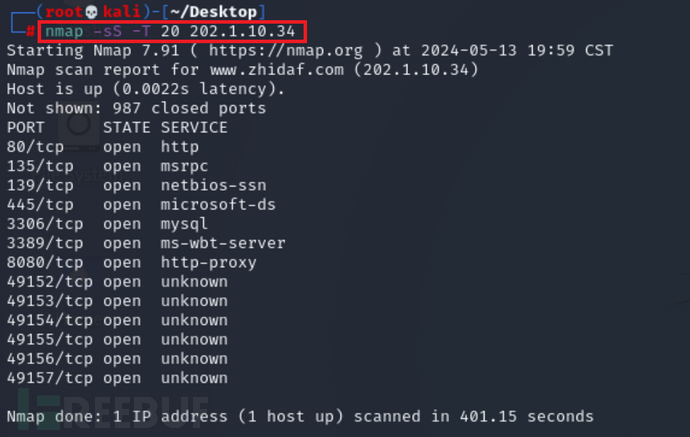Click the 49157/tcp port entry
Screen dimensions: 690x437
click(x=50, y=378)
